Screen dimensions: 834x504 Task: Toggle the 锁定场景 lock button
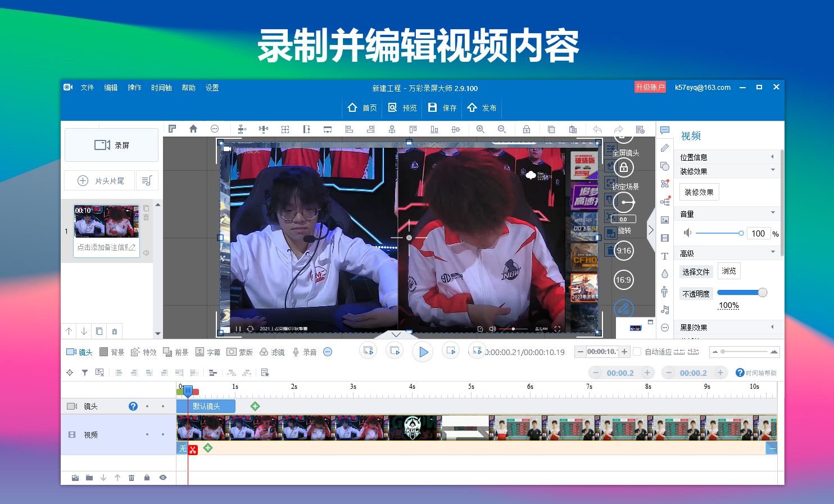[623, 167]
